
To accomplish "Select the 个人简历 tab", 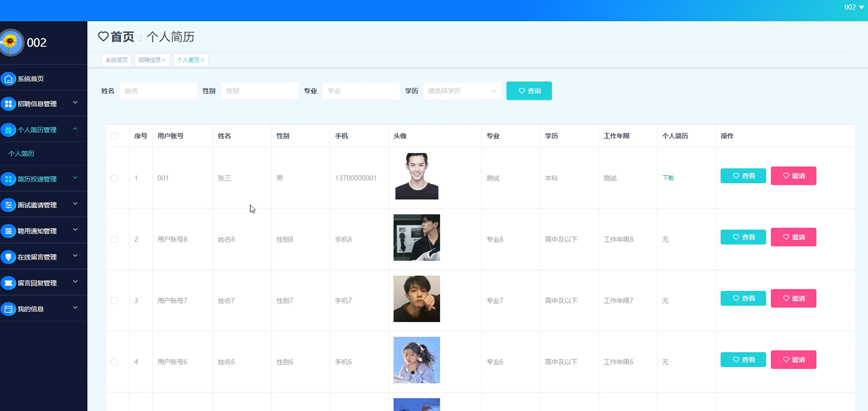I will pos(188,60).
